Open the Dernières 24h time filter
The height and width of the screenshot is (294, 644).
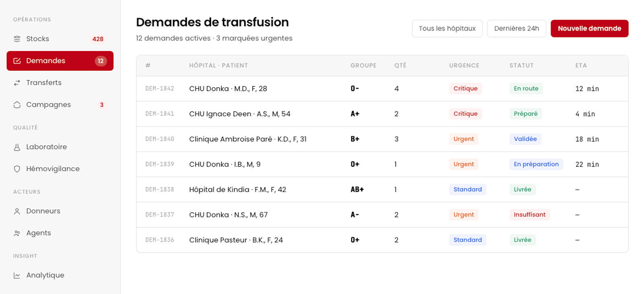tap(516, 29)
